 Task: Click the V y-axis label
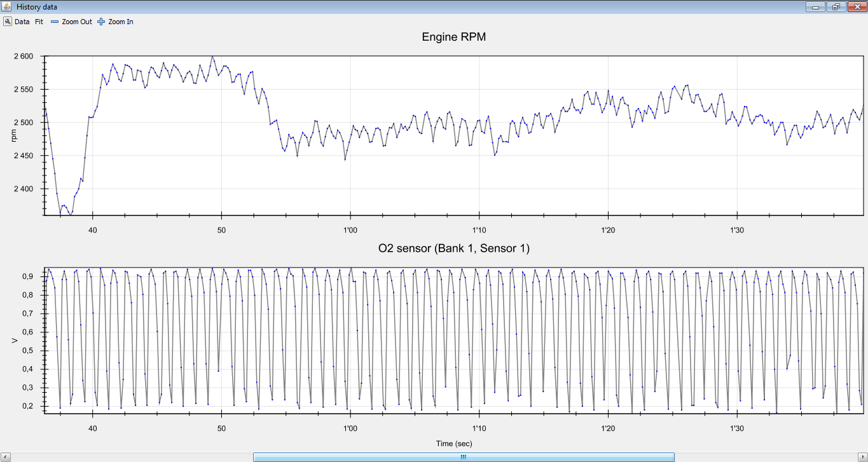(x=15, y=341)
